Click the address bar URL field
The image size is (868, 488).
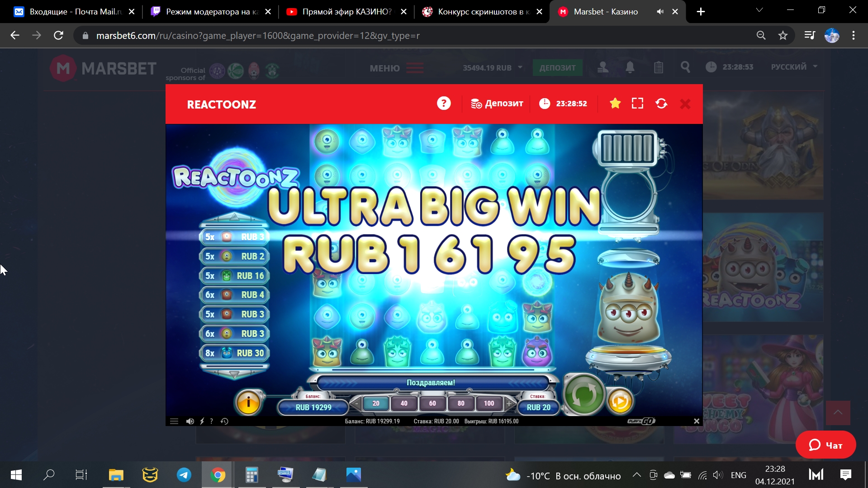tap(258, 35)
